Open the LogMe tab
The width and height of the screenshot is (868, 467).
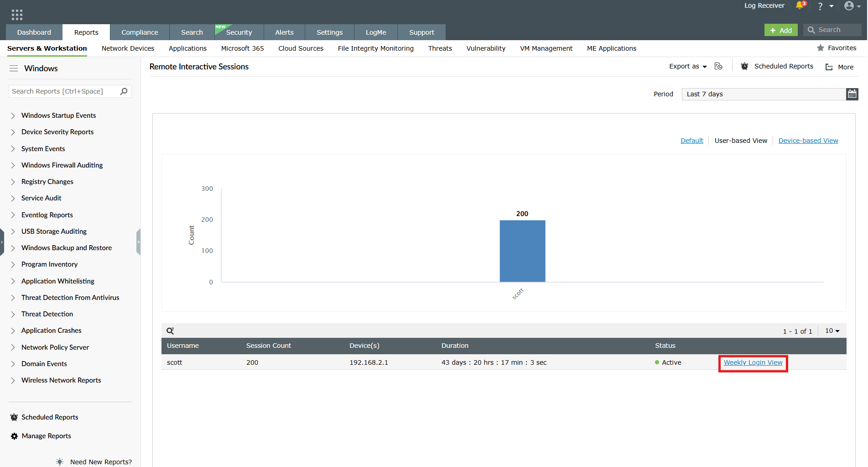(x=376, y=32)
